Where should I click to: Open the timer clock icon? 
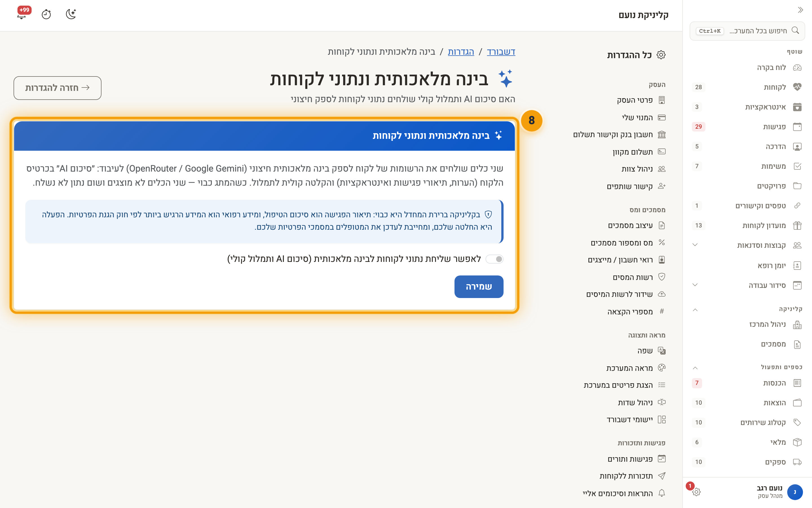coord(46,14)
